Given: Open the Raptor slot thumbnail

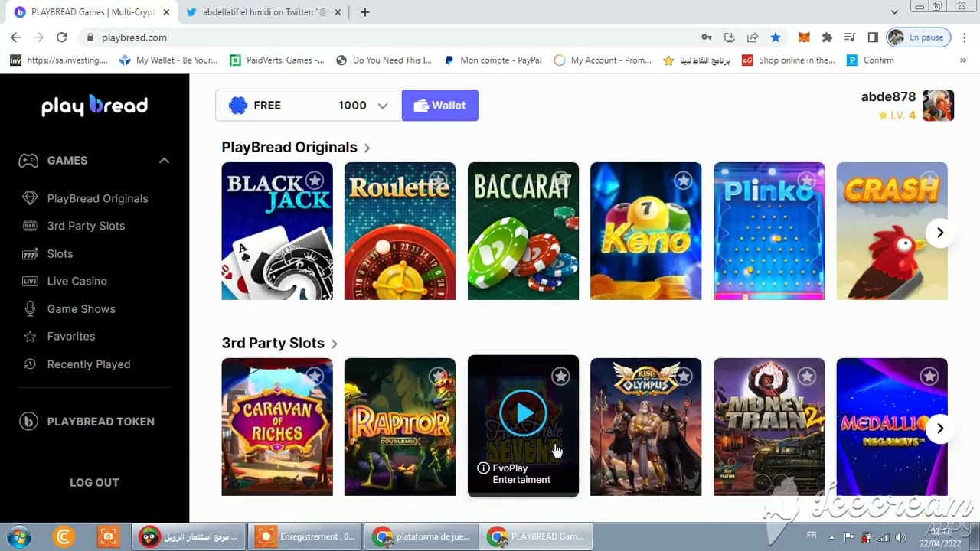Looking at the screenshot, I should point(400,427).
